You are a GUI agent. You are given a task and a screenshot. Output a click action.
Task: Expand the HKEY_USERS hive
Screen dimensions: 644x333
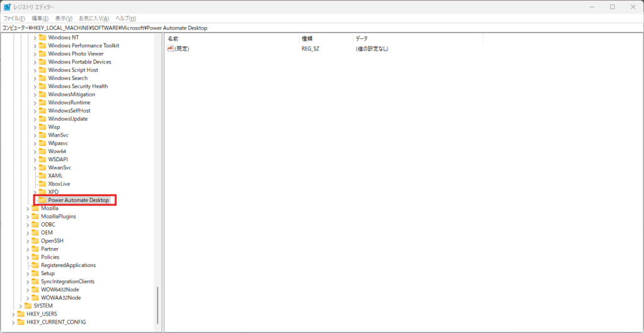(14, 314)
